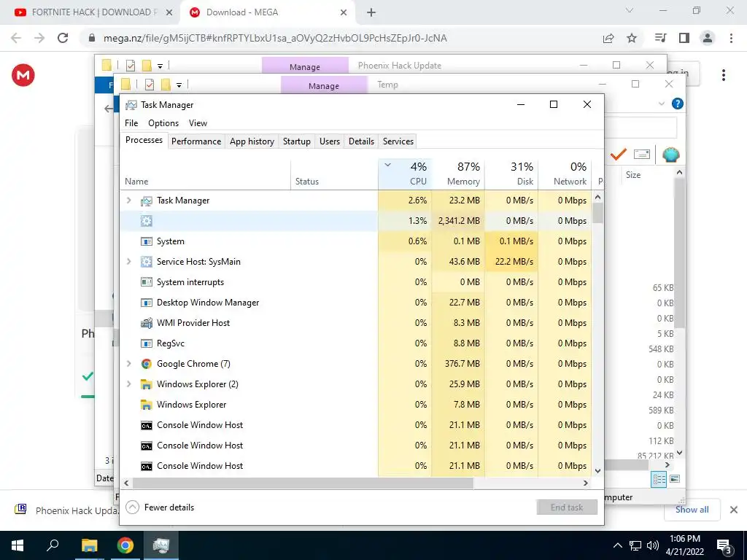The width and height of the screenshot is (747, 560).
Task: Reload the Chrome page
Action: [x=63, y=38]
